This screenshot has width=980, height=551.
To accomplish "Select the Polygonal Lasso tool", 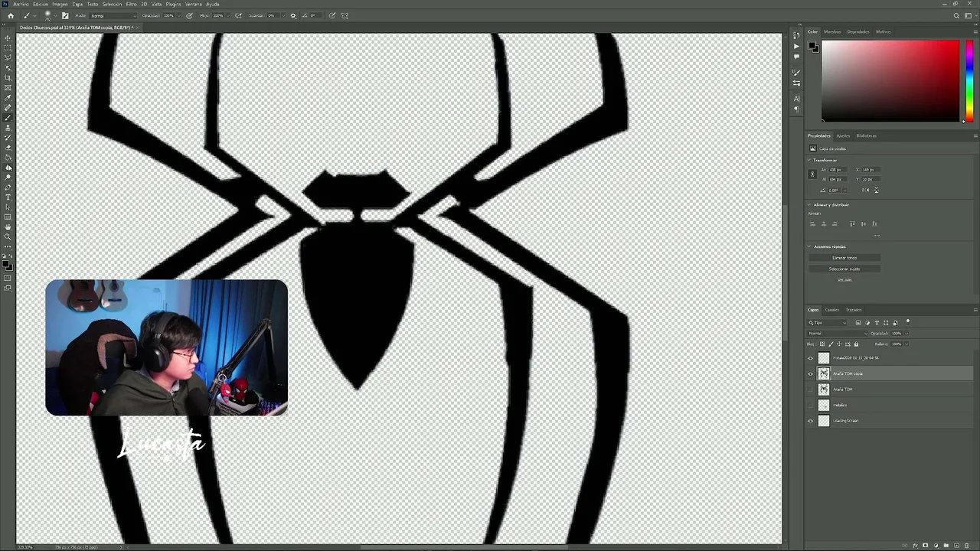I will 8,57.
